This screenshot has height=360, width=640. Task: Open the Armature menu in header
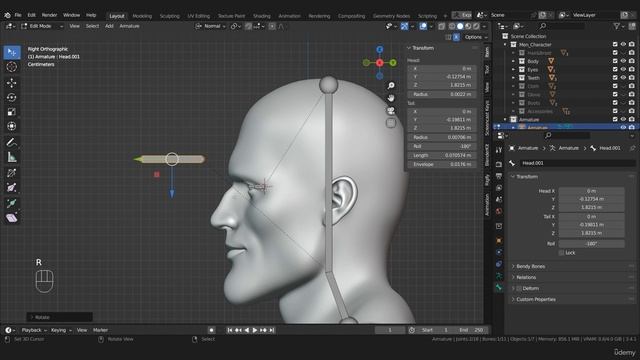click(129, 26)
